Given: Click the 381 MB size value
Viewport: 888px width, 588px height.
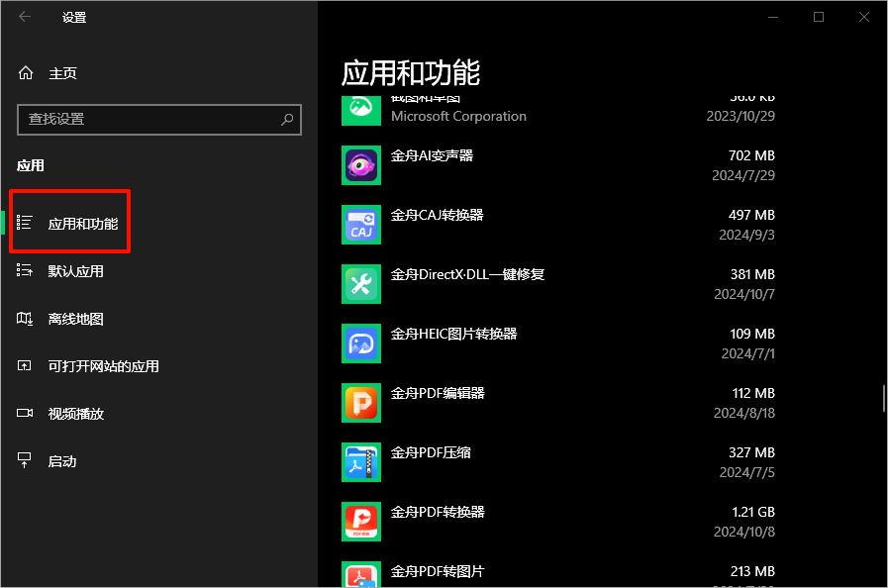Looking at the screenshot, I should point(752,274).
